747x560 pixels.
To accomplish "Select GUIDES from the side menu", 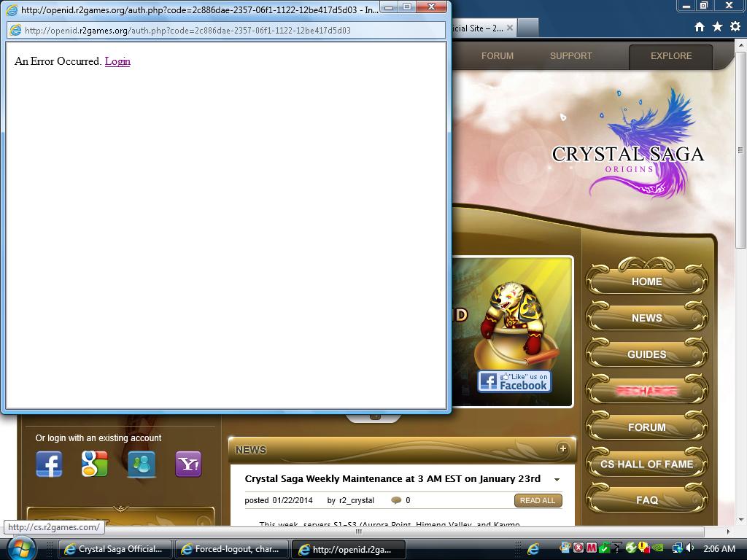I will coord(646,354).
